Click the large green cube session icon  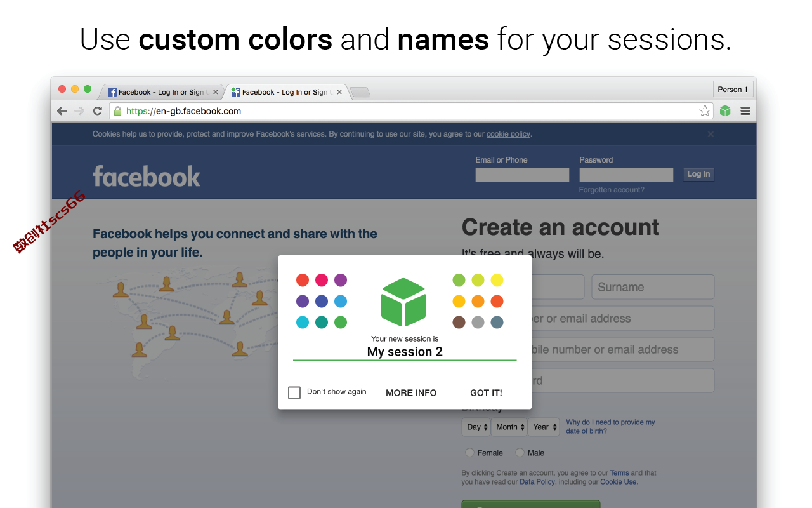click(403, 302)
